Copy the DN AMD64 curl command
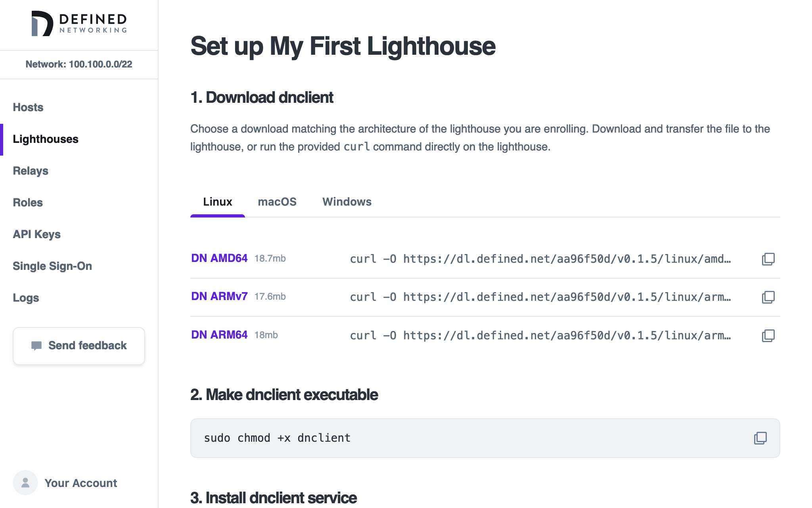812x508 pixels. [768, 259]
